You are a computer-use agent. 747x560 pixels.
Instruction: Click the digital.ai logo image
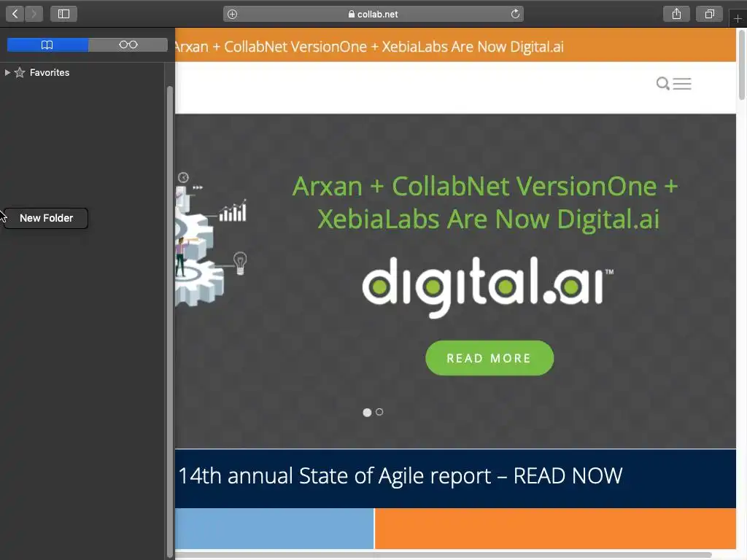(487, 287)
